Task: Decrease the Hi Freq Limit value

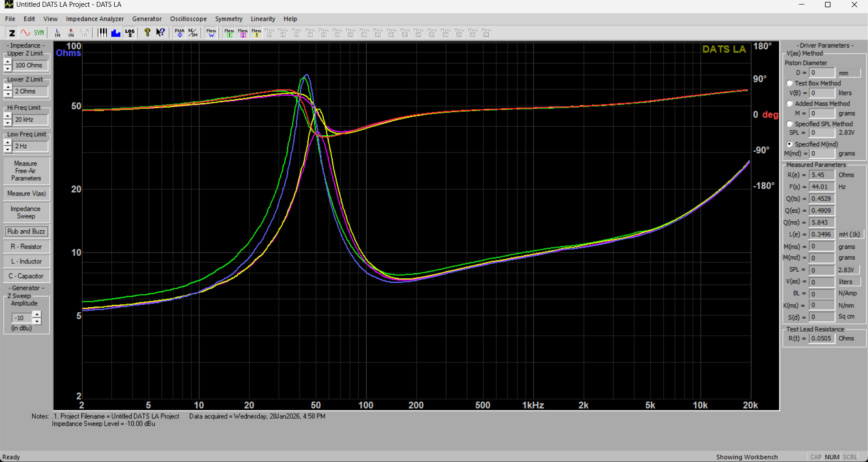Action: coord(8,123)
